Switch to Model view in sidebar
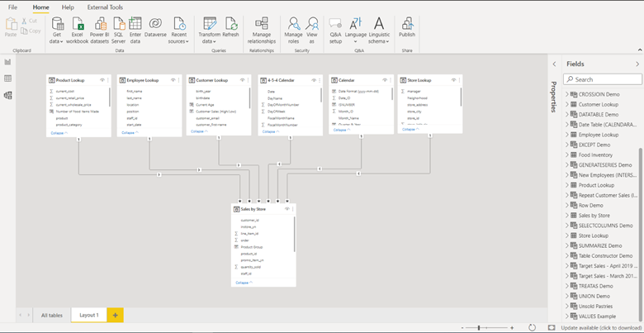This screenshot has width=644, height=333. (7, 95)
